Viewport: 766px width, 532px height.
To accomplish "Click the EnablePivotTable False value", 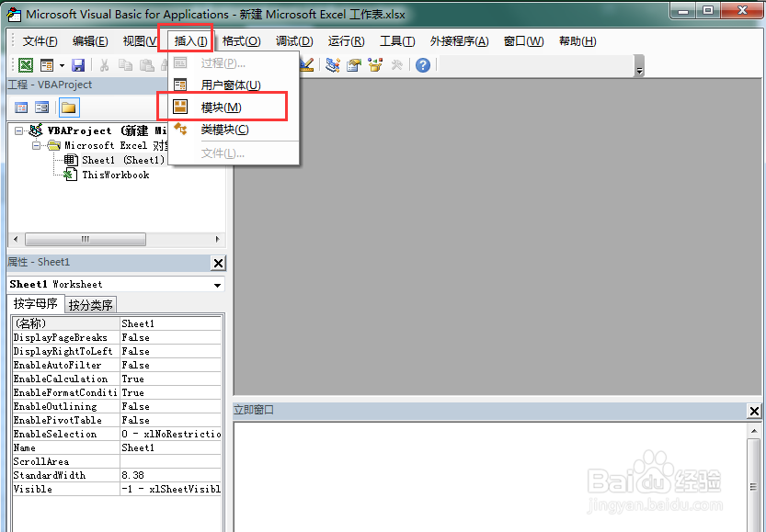I will click(170, 420).
